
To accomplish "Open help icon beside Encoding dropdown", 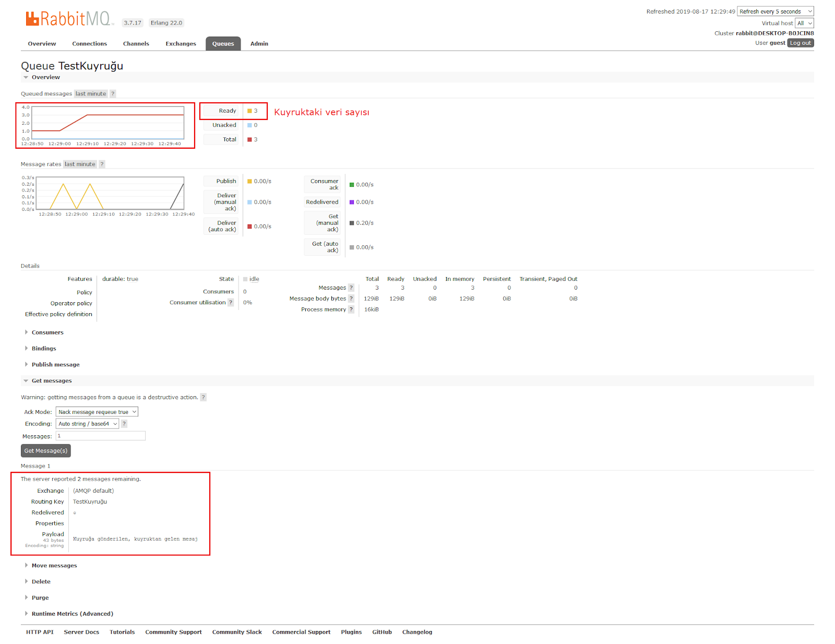I will click(x=124, y=424).
